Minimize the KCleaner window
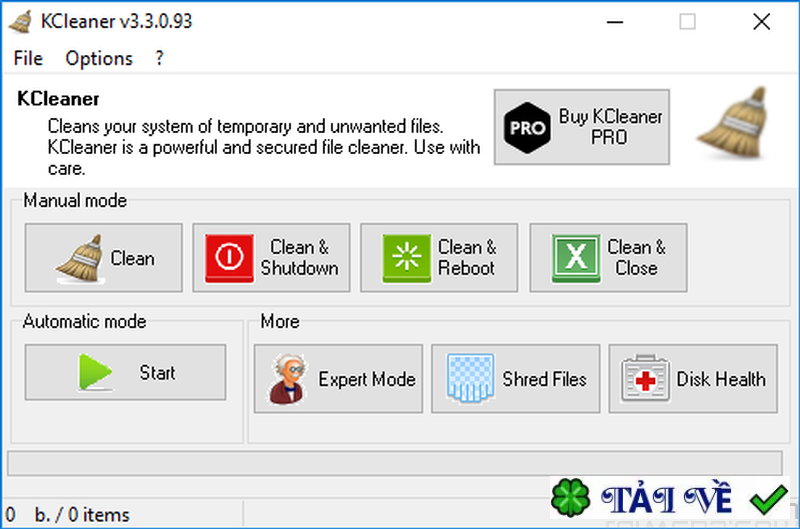Viewport: 800px width, 529px height. pyautogui.click(x=615, y=21)
